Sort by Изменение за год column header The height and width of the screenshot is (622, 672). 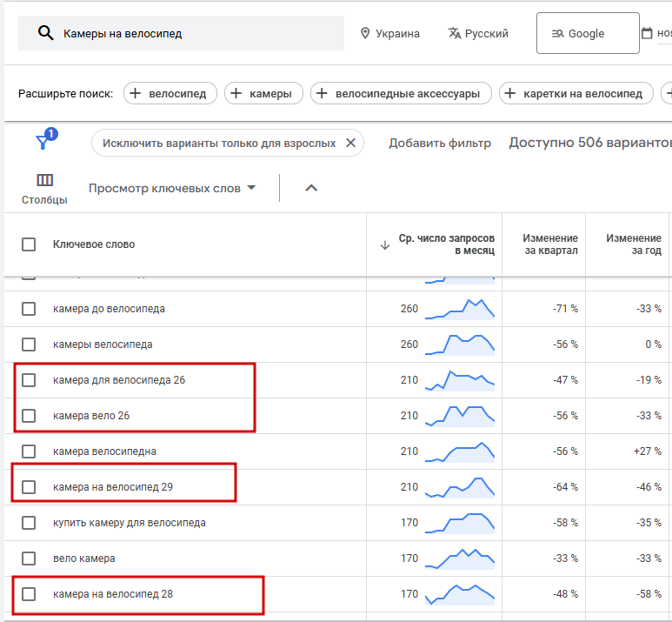[x=634, y=244]
